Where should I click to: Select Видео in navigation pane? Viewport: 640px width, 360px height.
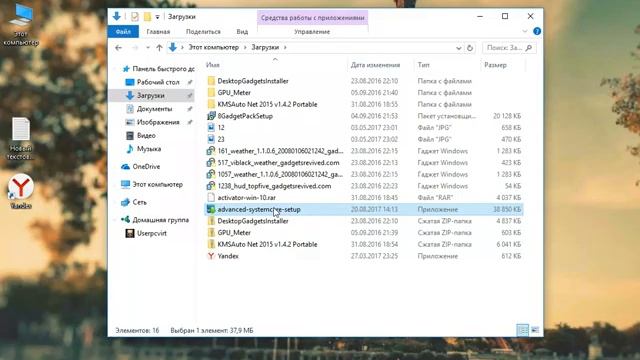tap(141, 136)
